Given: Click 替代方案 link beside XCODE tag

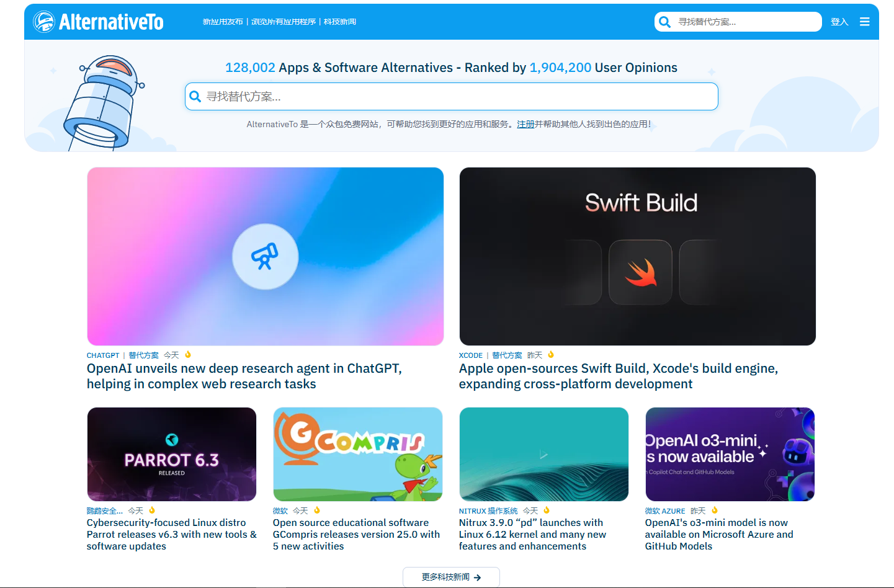Looking at the screenshot, I should (507, 355).
